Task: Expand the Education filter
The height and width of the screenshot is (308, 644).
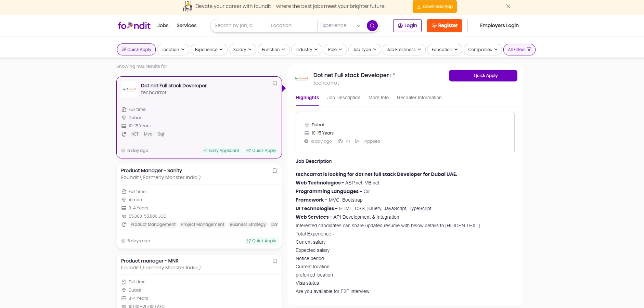Action: coord(445,50)
